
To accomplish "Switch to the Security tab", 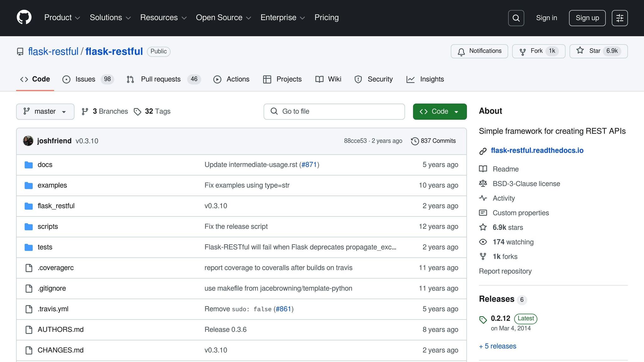I will (373, 79).
